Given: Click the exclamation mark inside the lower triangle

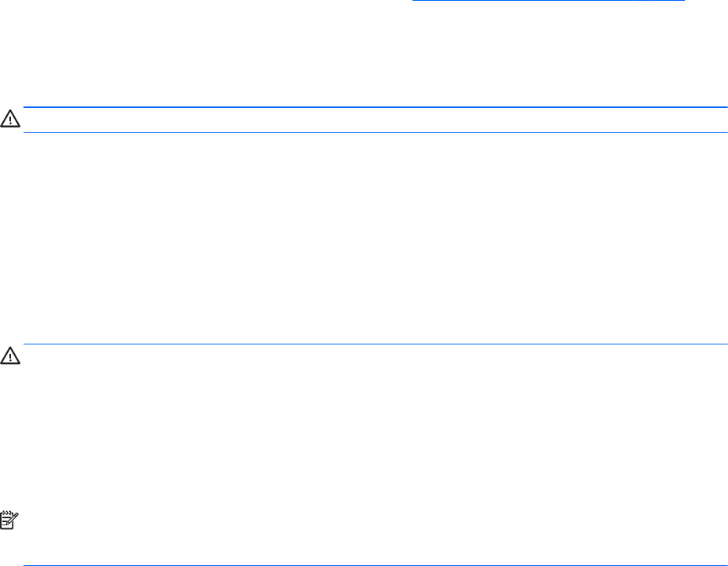Looking at the screenshot, I should [10, 358].
